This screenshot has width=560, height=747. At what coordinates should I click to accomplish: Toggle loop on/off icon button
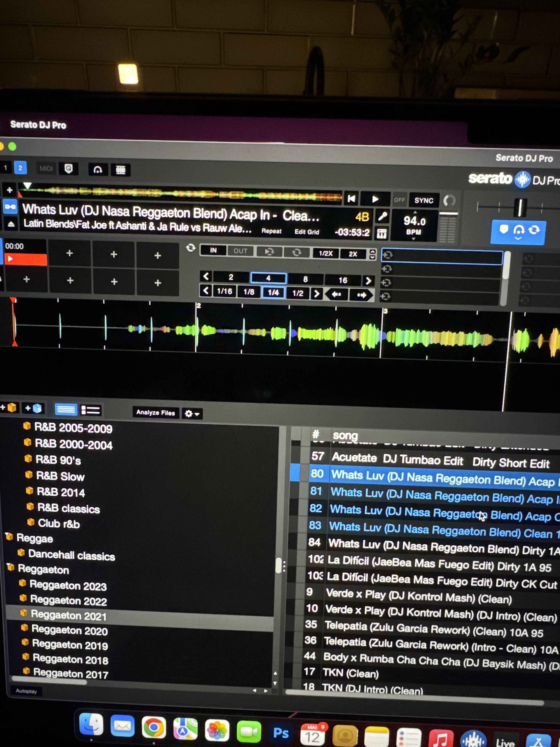point(269,252)
